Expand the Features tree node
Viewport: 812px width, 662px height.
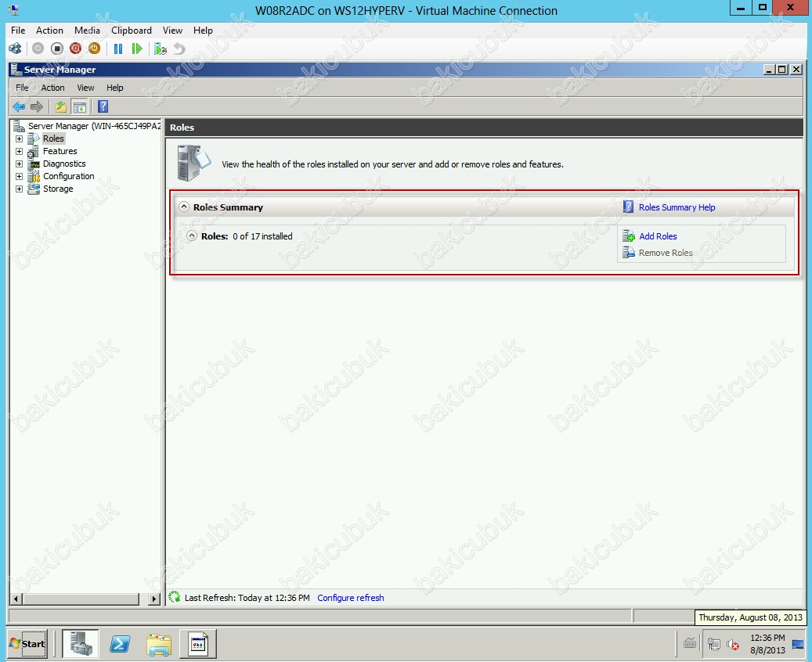click(x=19, y=151)
